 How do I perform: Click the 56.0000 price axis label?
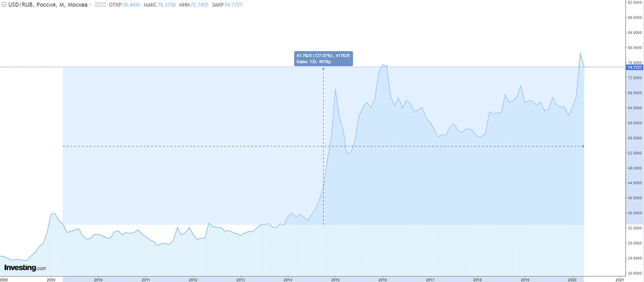[635, 138]
